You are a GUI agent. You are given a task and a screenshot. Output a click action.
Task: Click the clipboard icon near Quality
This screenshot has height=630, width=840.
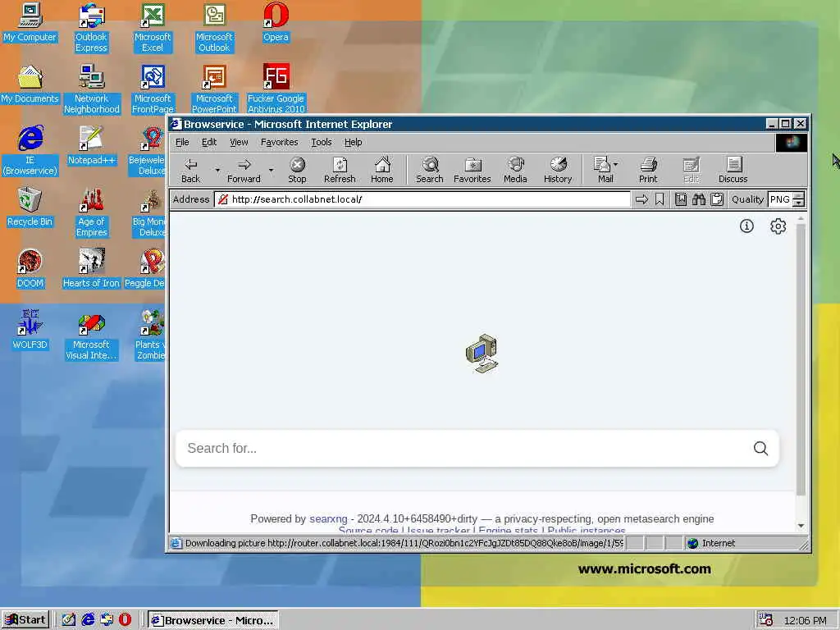pos(717,200)
